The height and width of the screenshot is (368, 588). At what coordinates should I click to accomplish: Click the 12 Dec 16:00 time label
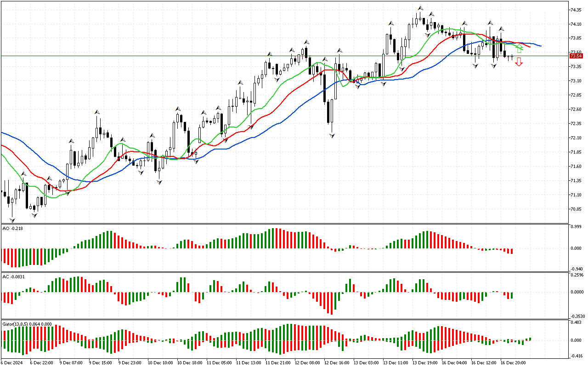337,363
